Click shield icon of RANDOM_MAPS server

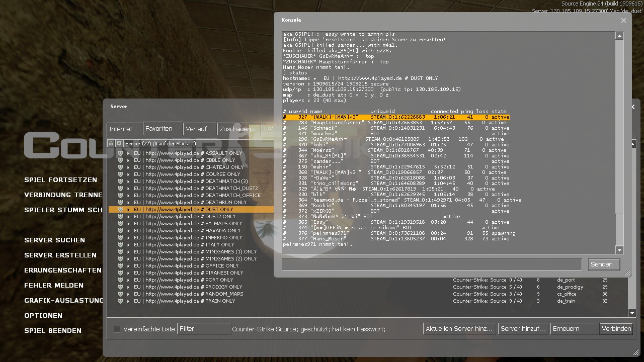click(x=120, y=294)
